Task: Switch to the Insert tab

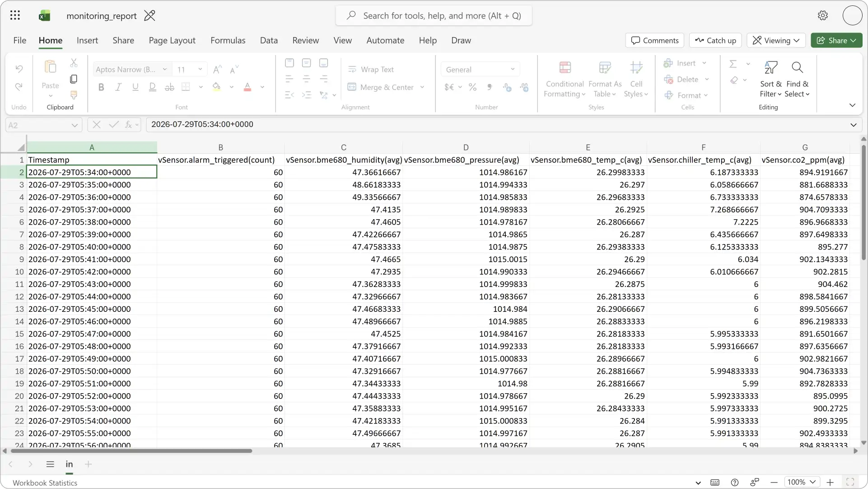Action: click(x=87, y=40)
